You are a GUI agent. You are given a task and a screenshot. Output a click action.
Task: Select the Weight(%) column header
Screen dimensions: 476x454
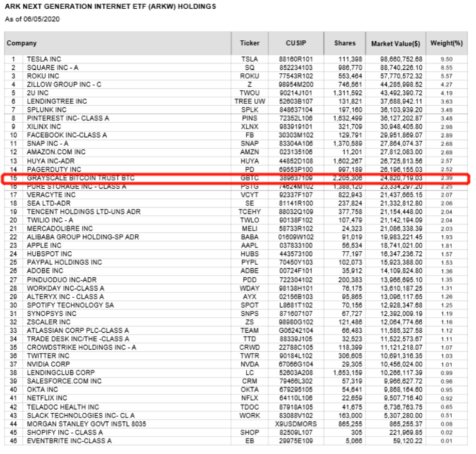tap(446, 43)
